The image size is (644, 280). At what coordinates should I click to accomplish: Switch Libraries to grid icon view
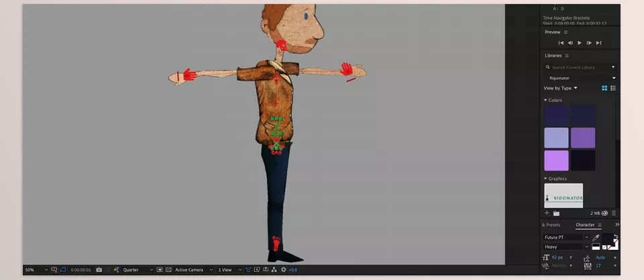point(604,88)
